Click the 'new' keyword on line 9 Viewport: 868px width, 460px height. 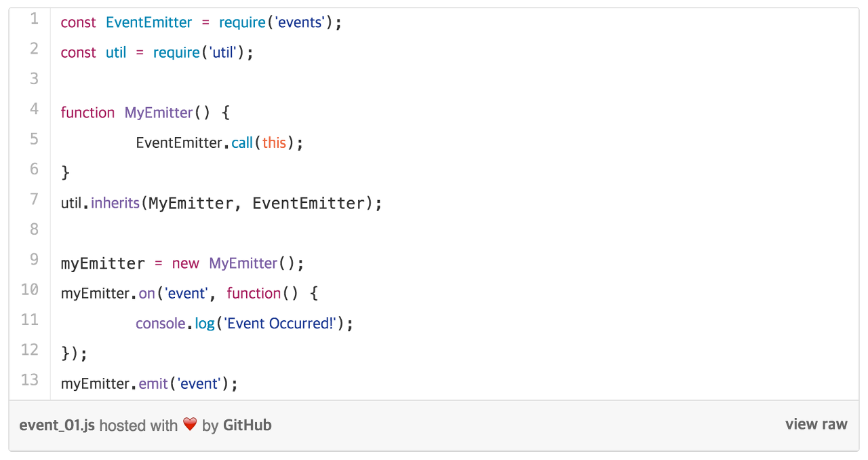(186, 263)
